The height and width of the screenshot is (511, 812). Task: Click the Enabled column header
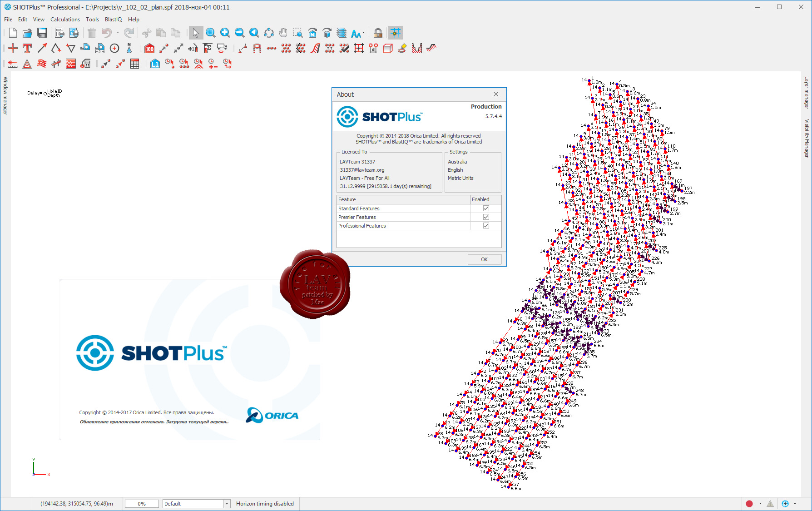click(x=485, y=199)
